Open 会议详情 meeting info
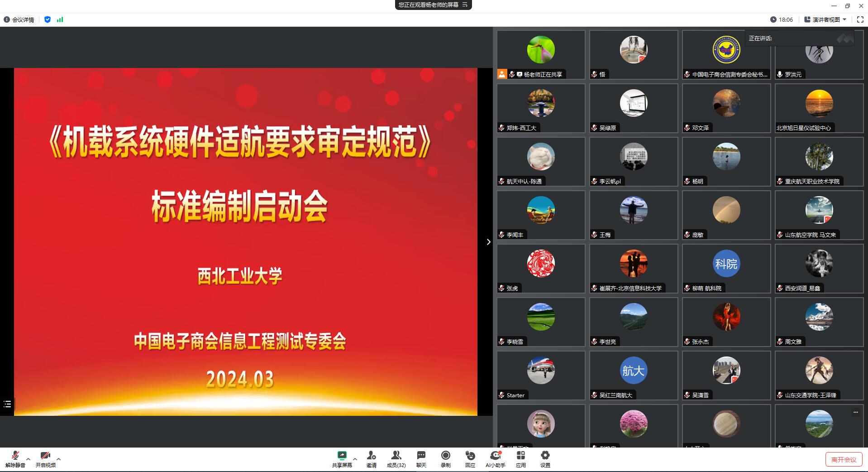Screen dimensions: 868x472 point(19,19)
